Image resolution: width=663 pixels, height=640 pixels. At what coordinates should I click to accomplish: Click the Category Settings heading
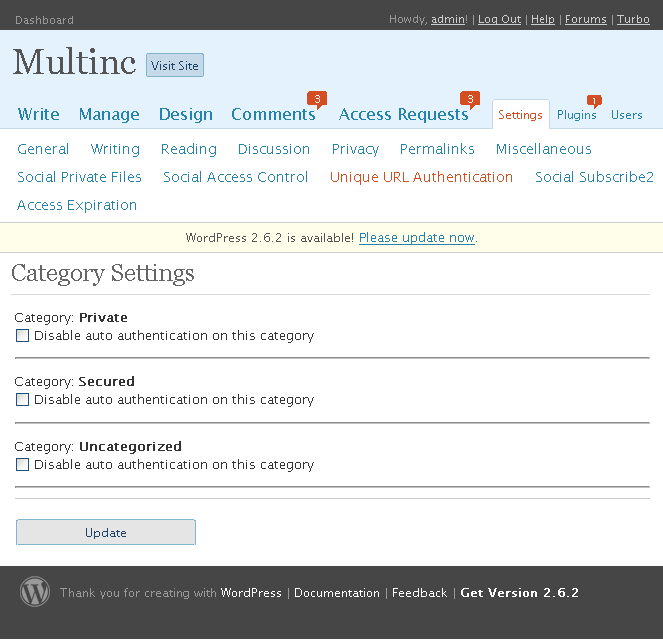pyautogui.click(x=103, y=273)
